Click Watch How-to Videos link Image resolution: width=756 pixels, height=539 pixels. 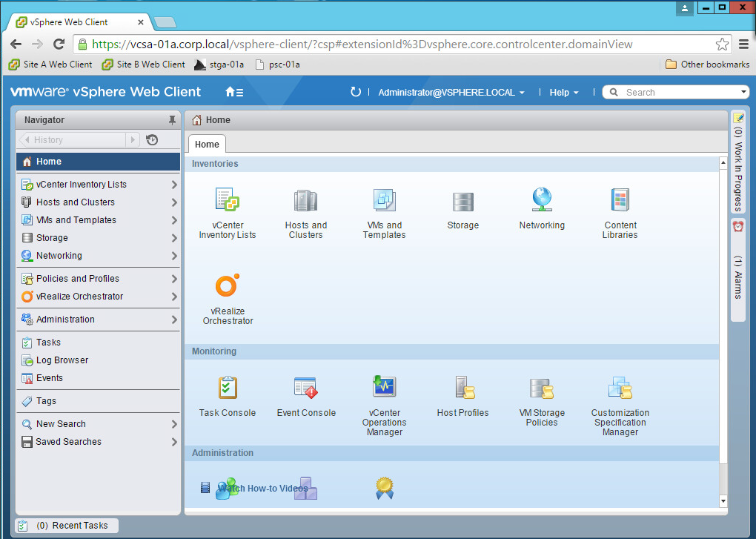point(262,489)
